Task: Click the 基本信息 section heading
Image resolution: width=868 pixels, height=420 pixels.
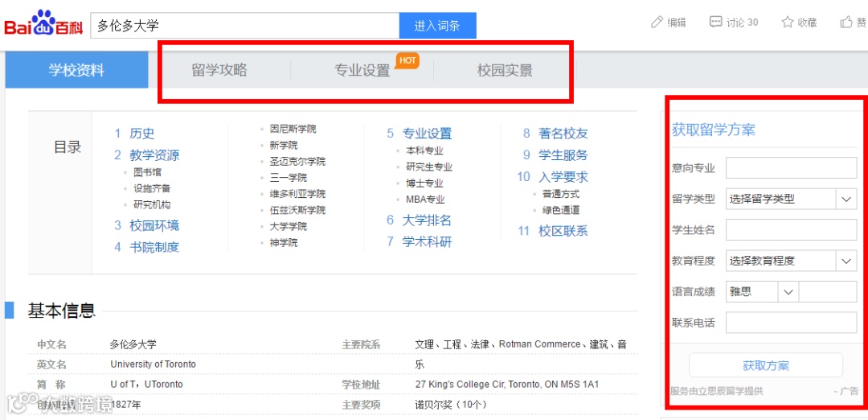Action: click(61, 311)
